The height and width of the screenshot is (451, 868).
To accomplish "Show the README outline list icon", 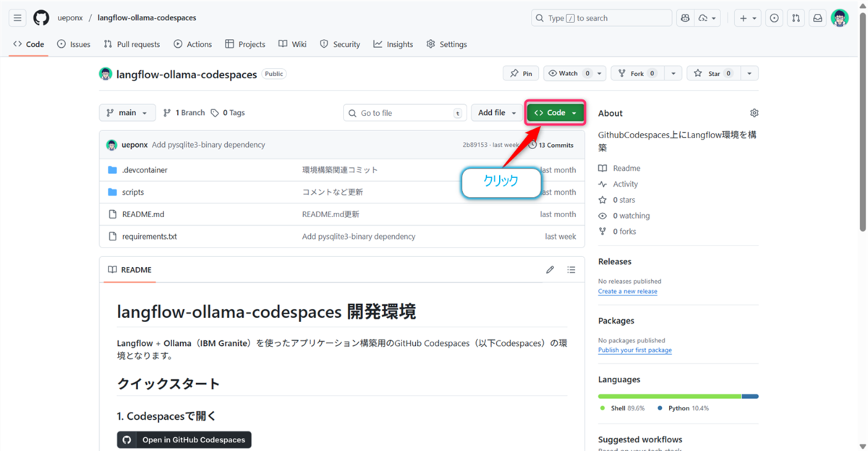I will [571, 270].
